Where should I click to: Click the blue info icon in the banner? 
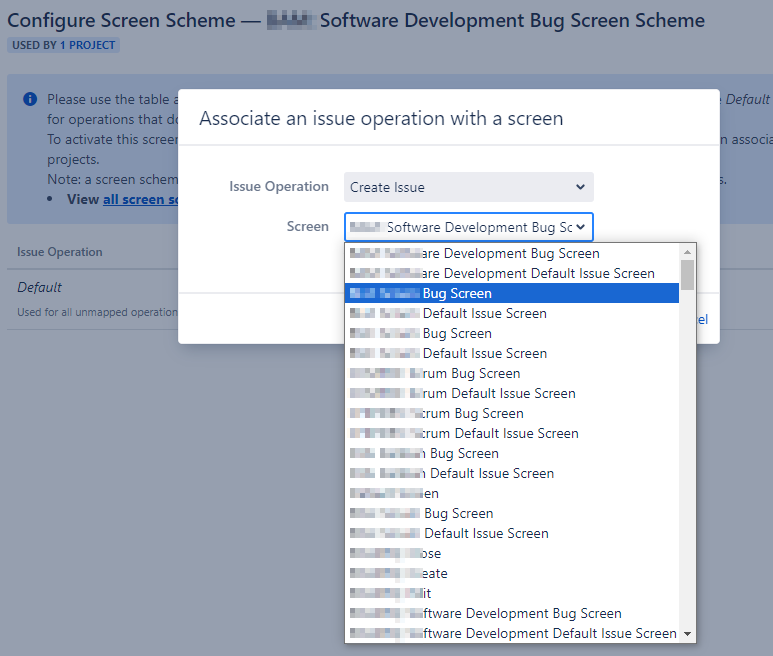tap(30, 100)
